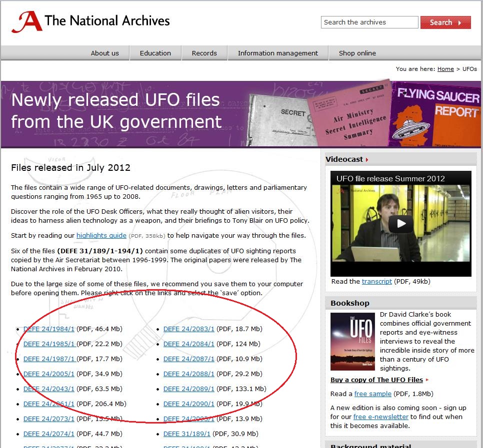
Task: Click the Flying Saucer Report image
Action: point(435,114)
